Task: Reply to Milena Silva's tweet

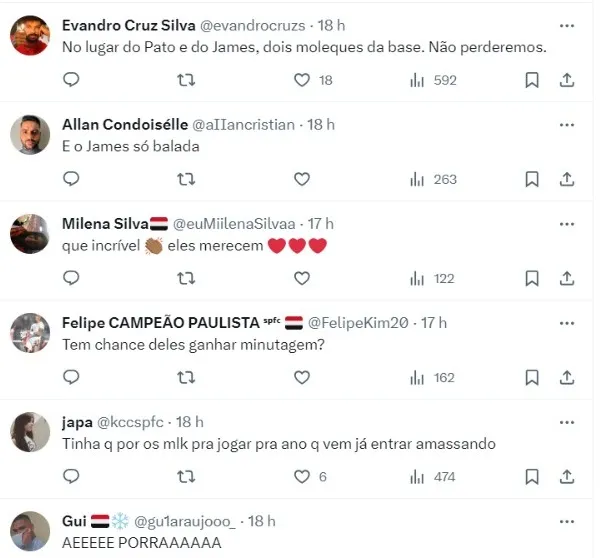Action: coord(71,278)
